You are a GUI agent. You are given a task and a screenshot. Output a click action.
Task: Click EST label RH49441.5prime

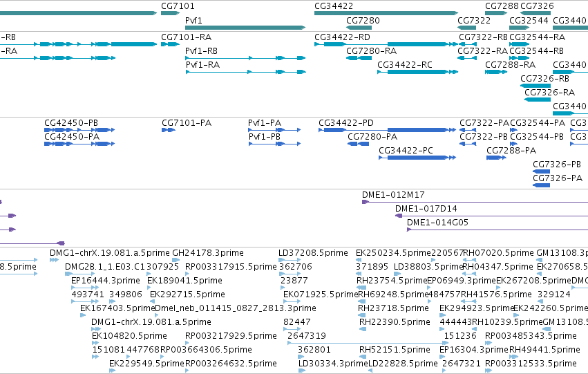[545, 350]
